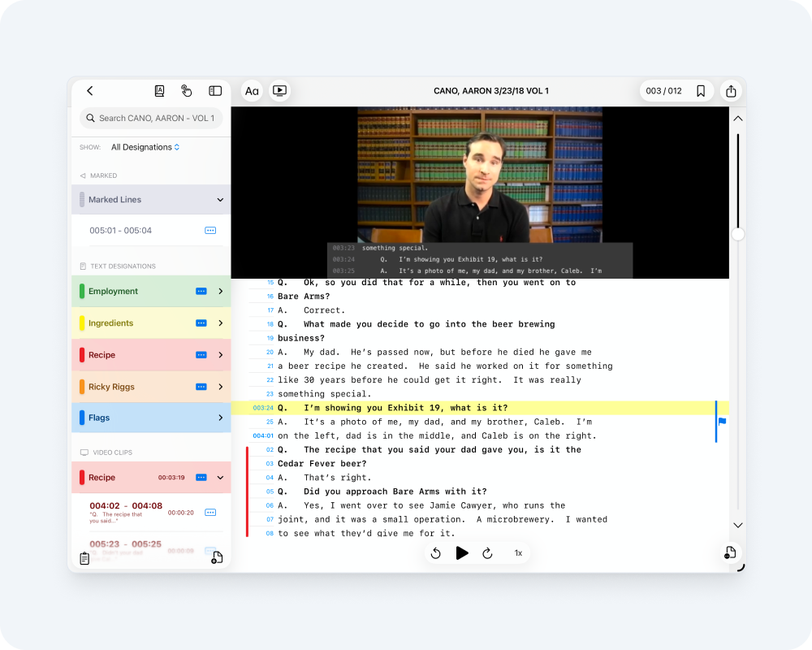Screen dimensions: 812x650
Task: Change the 1x playback speed
Action: click(518, 553)
